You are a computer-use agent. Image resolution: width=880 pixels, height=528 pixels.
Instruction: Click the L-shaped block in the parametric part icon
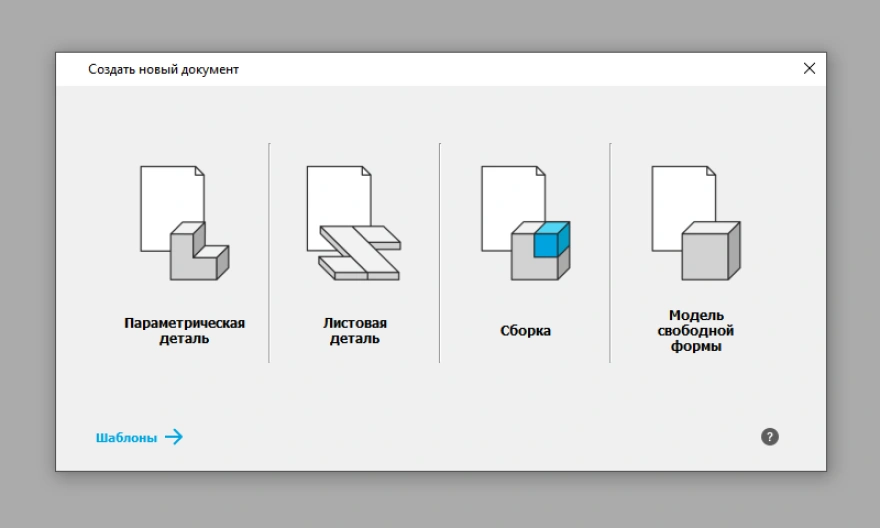click(197, 258)
